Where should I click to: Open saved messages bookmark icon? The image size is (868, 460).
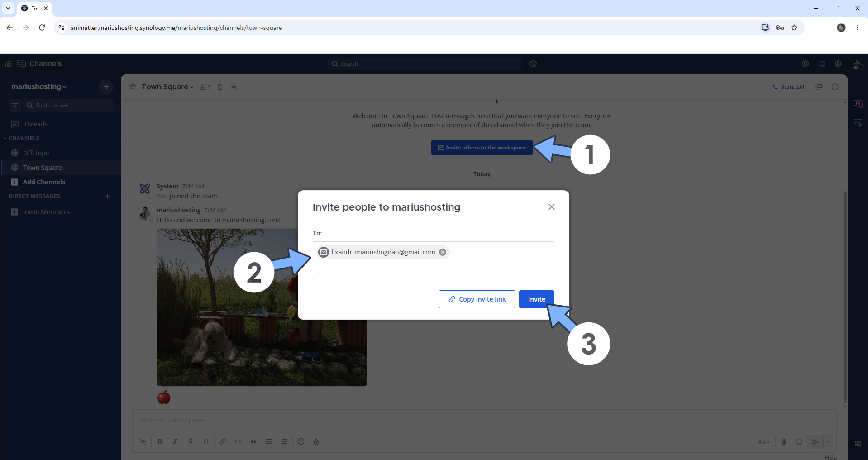[x=822, y=64]
